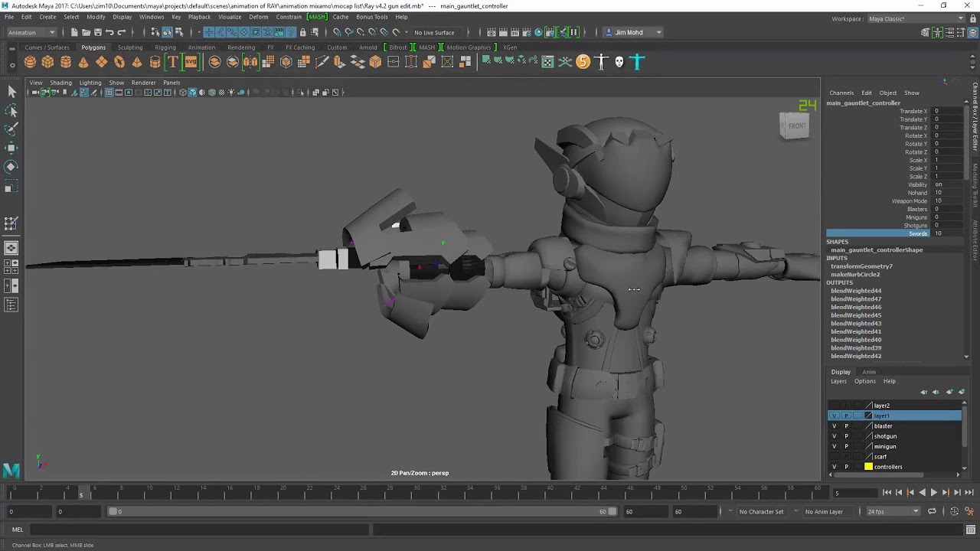Toggle visibility box for layer2

(x=834, y=406)
